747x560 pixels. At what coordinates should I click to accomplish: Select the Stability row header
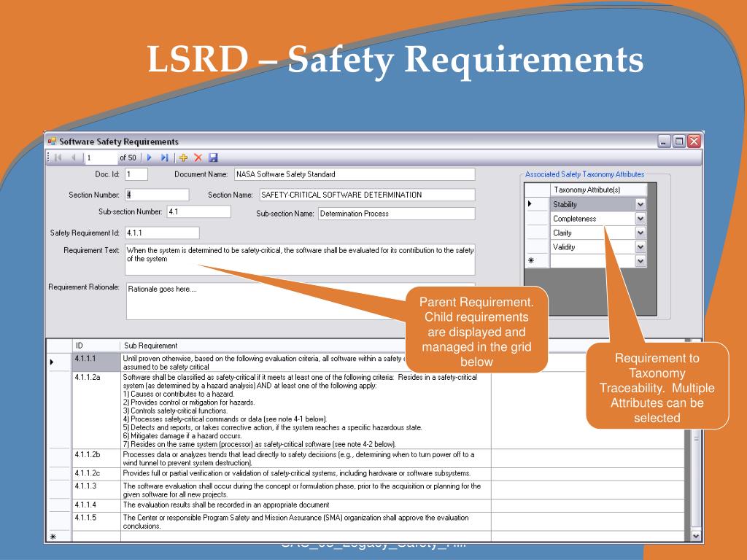coord(538,204)
